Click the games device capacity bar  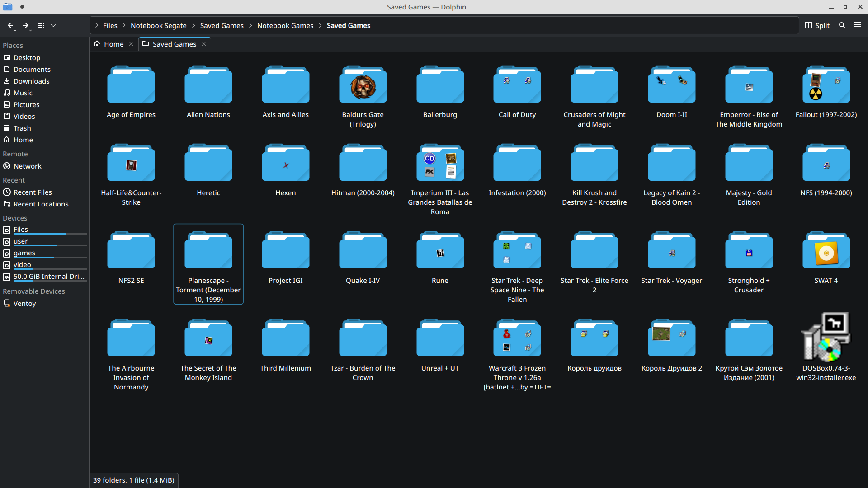[50, 258]
